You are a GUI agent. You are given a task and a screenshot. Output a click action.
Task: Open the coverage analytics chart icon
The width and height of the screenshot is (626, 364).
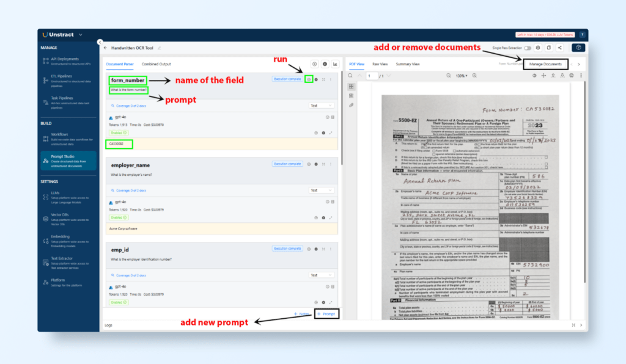tap(335, 64)
